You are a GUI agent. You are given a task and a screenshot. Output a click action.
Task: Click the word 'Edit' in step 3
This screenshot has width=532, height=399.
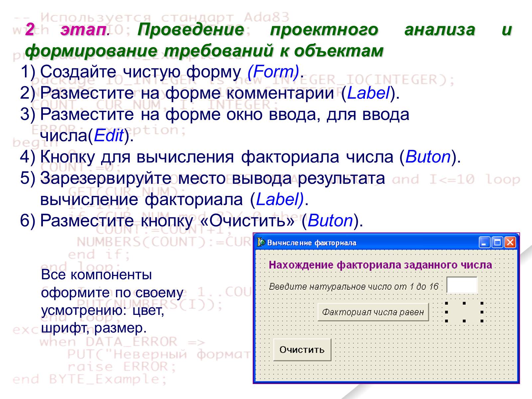point(109,135)
